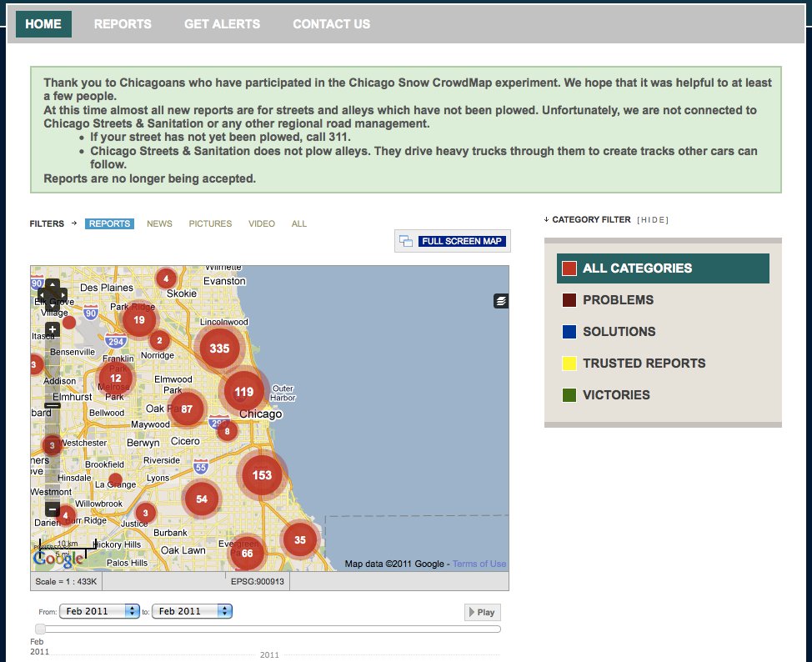
Task: Open the REPORTS navigation tab
Action: [123, 24]
